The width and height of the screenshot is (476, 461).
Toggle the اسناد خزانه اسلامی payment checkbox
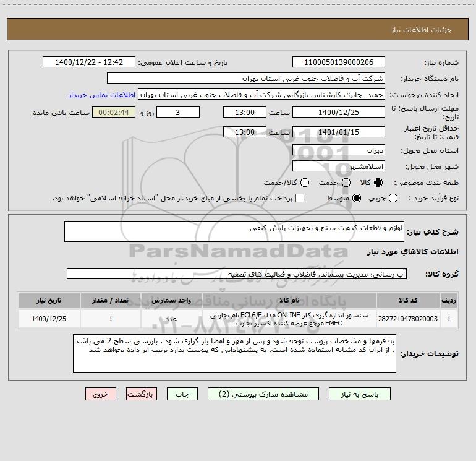[x=300, y=198]
